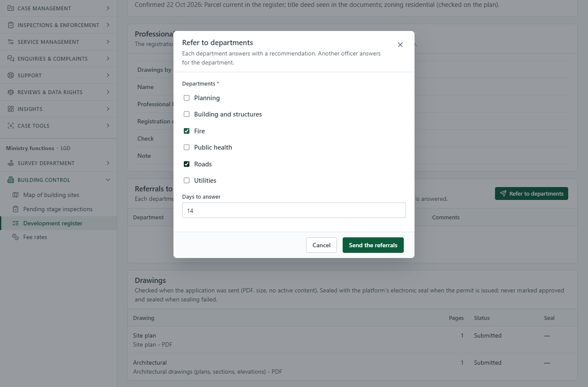Expand the Enquiries & Complaints chevron
The width and height of the screenshot is (588, 387).
(x=108, y=58)
